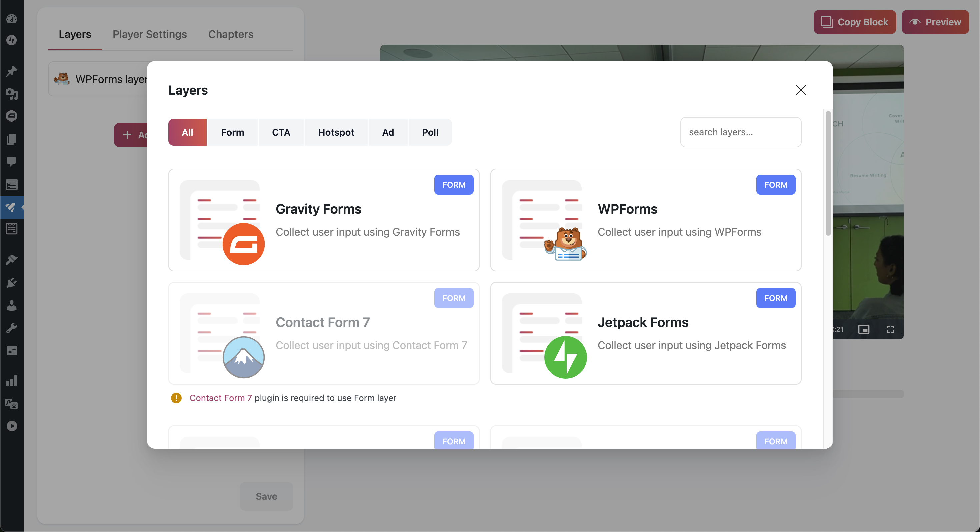The width and height of the screenshot is (980, 532).
Task: Select the WPForms layer row
Action: (x=98, y=79)
